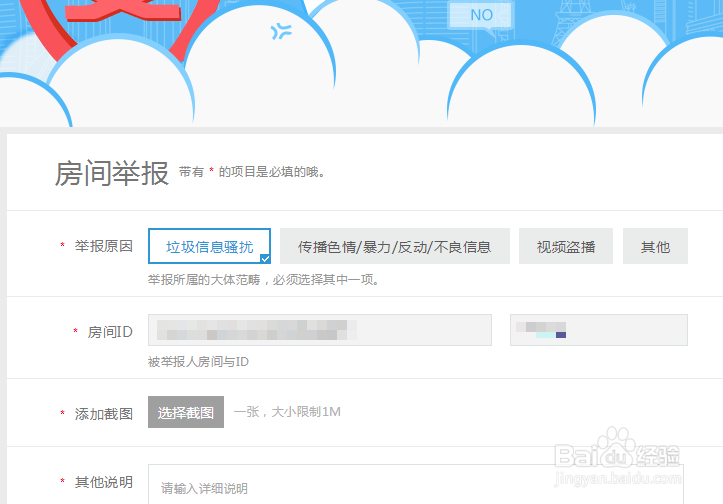Click the 房间ID field label

click(x=110, y=332)
